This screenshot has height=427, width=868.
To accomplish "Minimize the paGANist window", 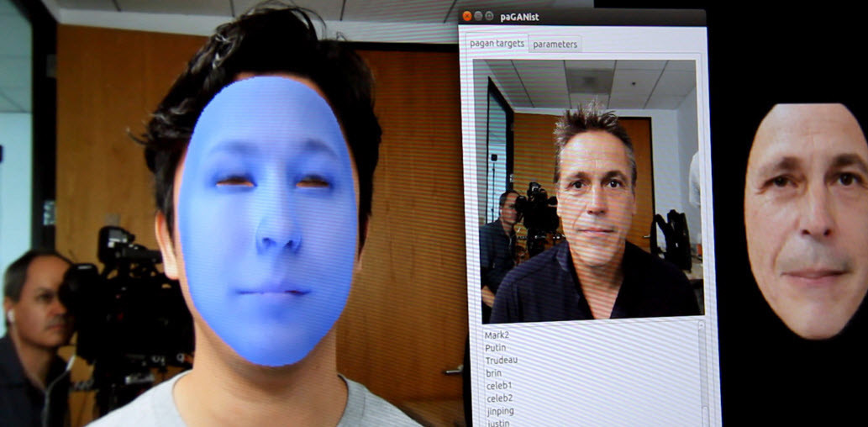I will [478, 16].
